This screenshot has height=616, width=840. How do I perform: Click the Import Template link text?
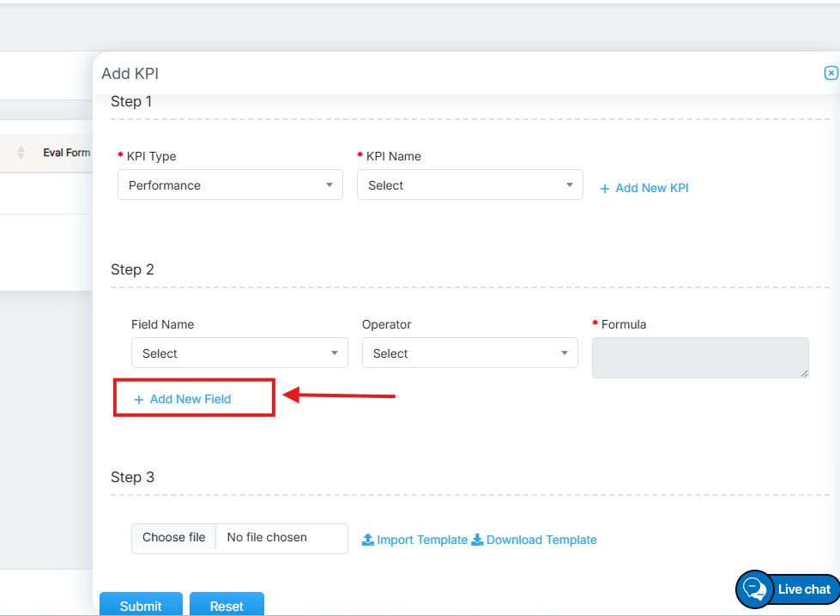point(422,540)
